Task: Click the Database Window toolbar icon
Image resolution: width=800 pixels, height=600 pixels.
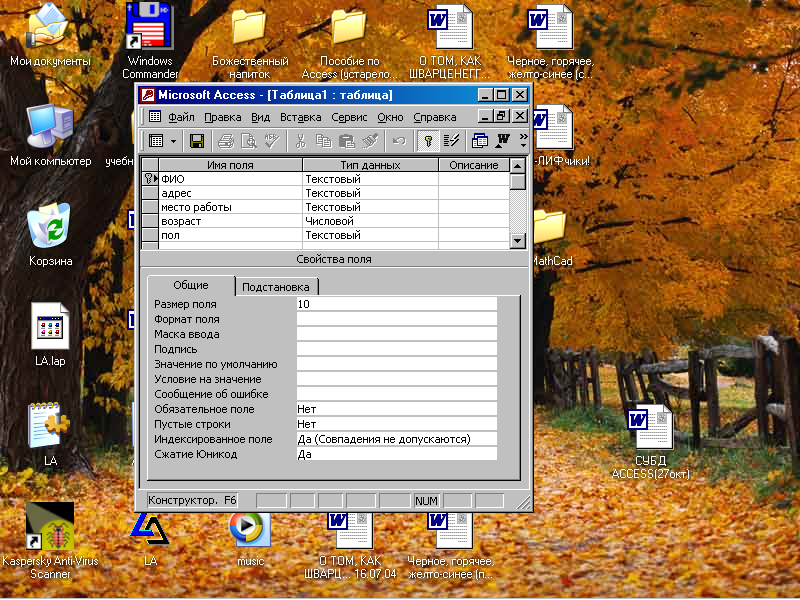Action: [480, 141]
